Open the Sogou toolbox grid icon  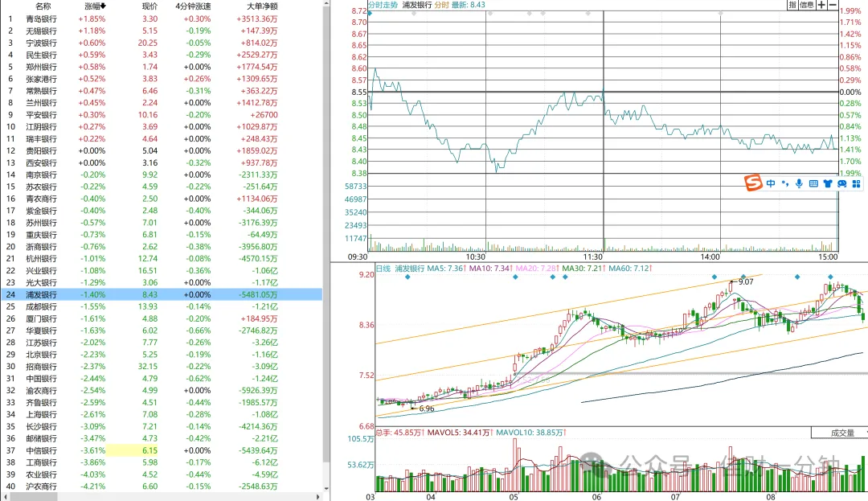[857, 183]
